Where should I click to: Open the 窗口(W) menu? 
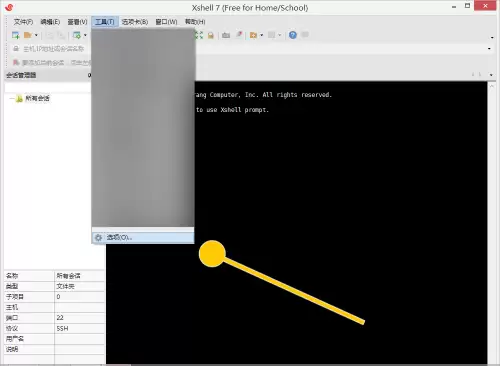coord(166,22)
